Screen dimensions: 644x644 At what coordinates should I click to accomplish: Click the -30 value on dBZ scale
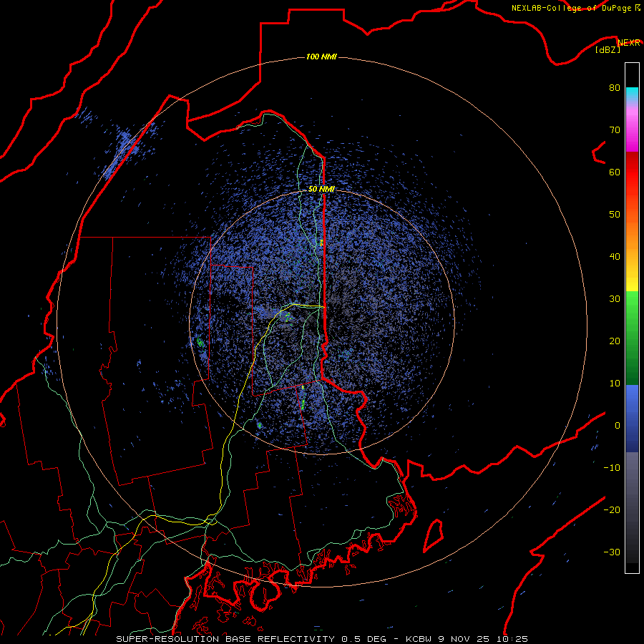pos(612,552)
